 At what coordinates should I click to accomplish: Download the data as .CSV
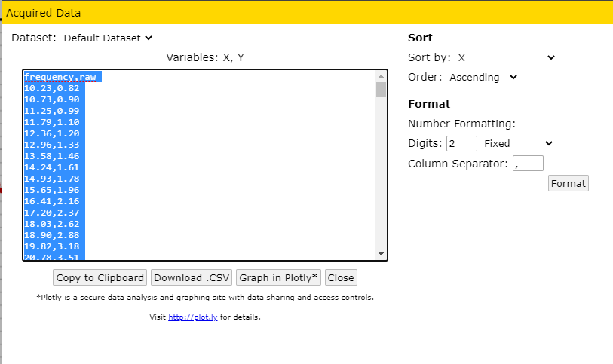[192, 277]
